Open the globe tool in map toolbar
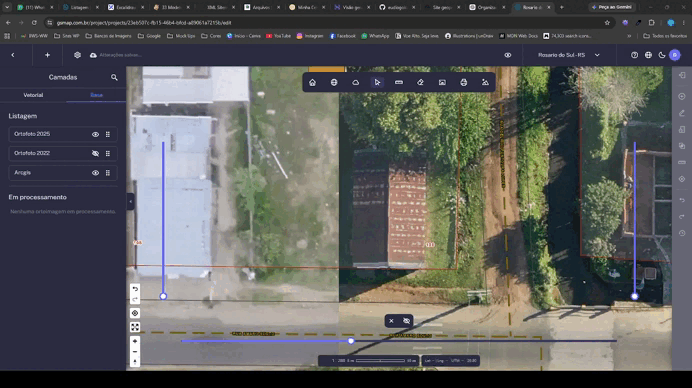692x388 pixels. pyautogui.click(x=334, y=83)
